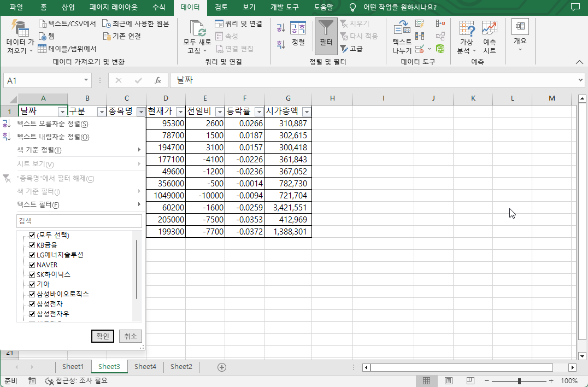Screen dimensions: 588x387
Task: Toggle the (모두 선택) checkbox
Action: [x=32, y=236]
